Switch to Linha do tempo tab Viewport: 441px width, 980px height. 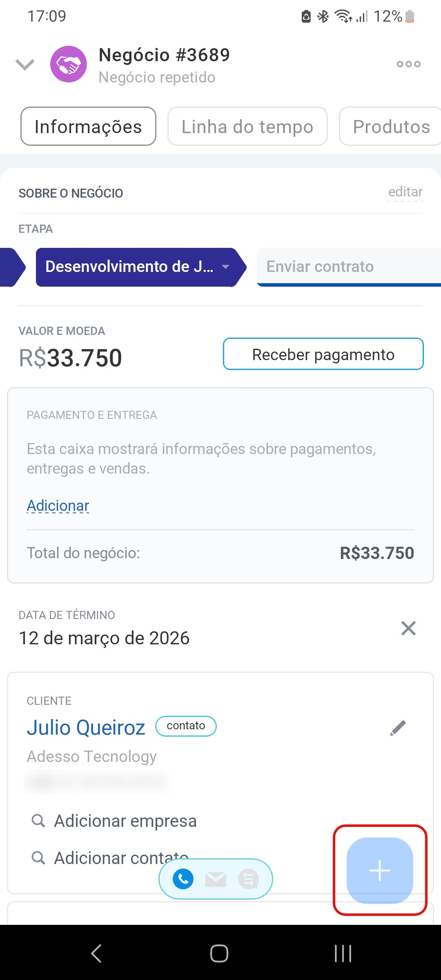point(247,127)
